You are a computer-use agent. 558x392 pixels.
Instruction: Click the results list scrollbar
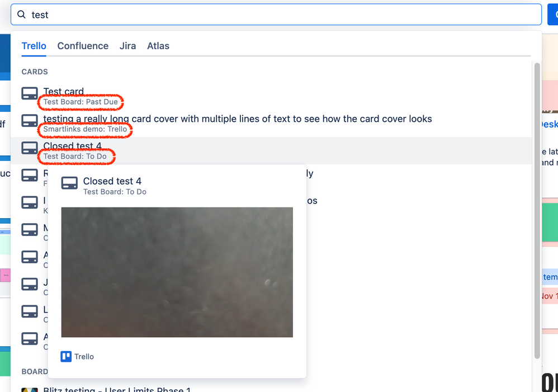537,211
